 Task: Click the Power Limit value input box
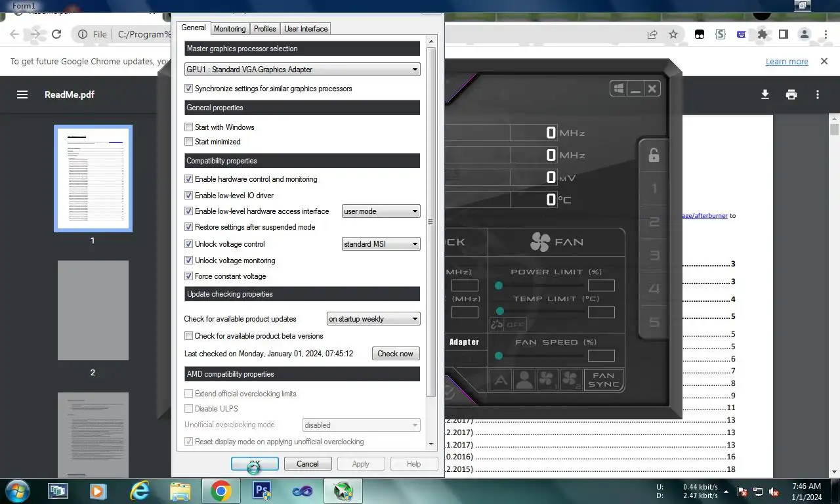click(601, 285)
